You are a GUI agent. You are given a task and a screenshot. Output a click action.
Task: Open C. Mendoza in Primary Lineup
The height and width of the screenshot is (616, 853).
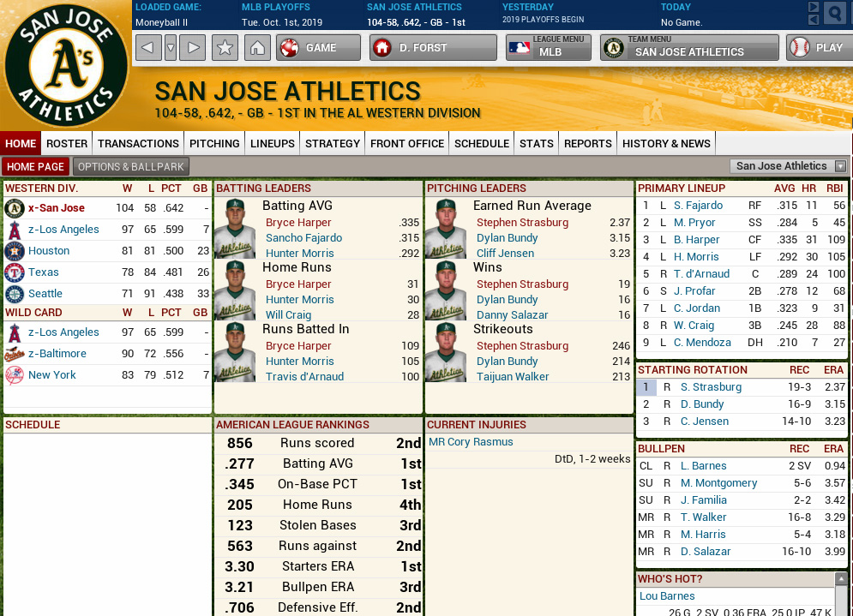coord(702,343)
